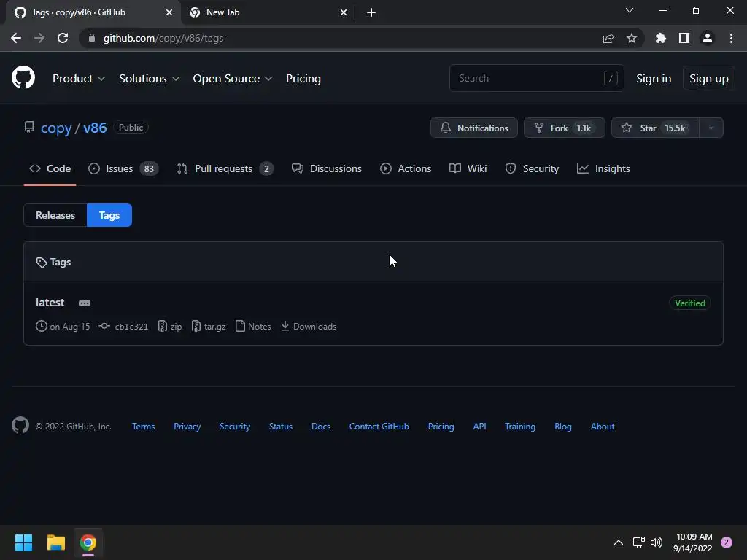Open the footer Pricing link
This screenshot has width=747, height=560.
click(441, 427)
